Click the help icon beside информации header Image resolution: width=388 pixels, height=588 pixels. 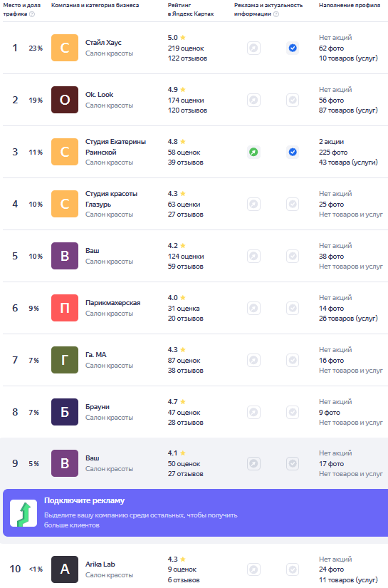276,14
